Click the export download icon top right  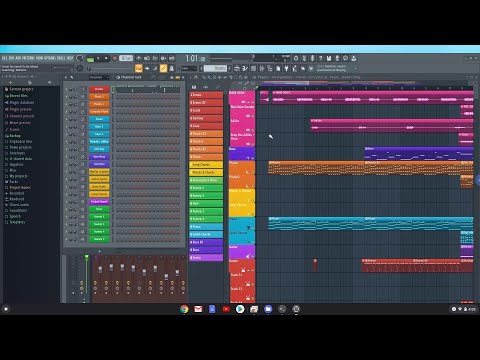click(x=354, y=58)
